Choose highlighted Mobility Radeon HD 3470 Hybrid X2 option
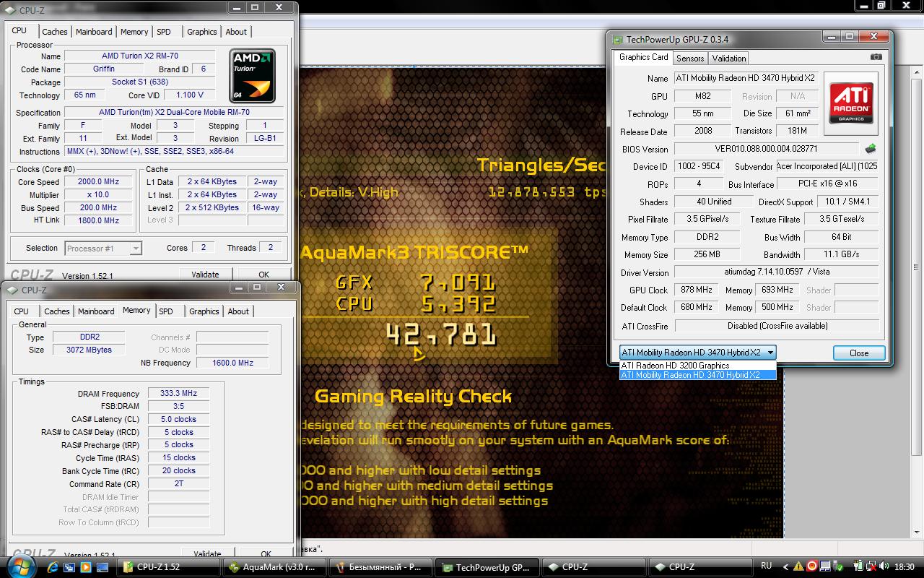Image resolution: width=924 pixels, height=578 pixels. [x=698, y=375]
